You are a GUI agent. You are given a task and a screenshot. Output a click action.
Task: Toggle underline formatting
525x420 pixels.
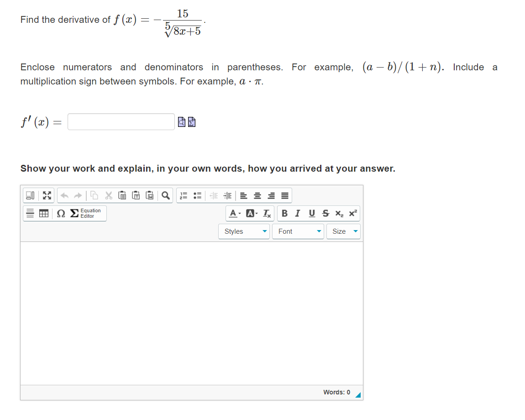(311, 213)
